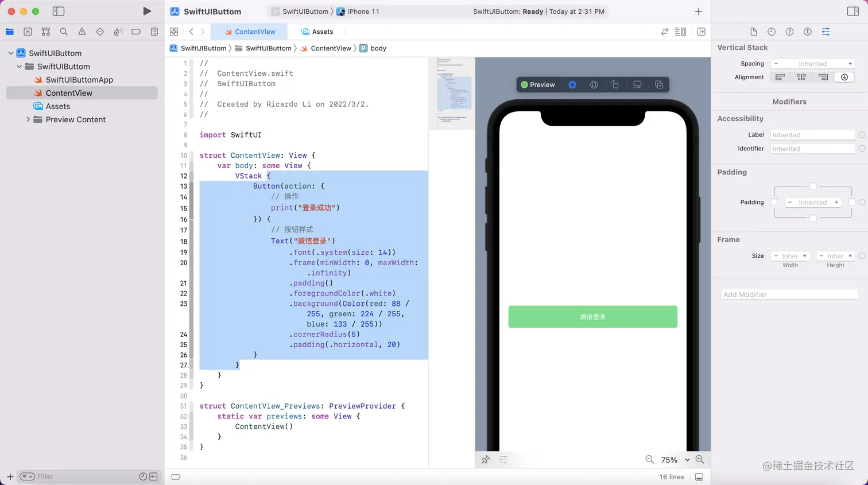868x485 pixels.
Task: Collapse the SwiftUIButtom group folder
Action: point(20,66)
